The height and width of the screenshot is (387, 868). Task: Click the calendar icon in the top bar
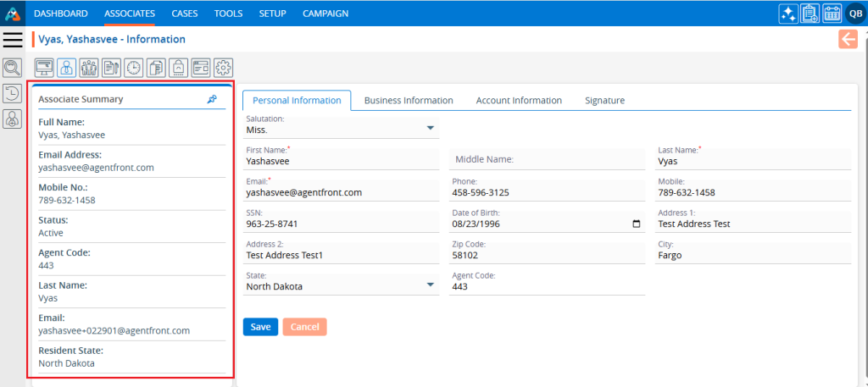point(832,14)
